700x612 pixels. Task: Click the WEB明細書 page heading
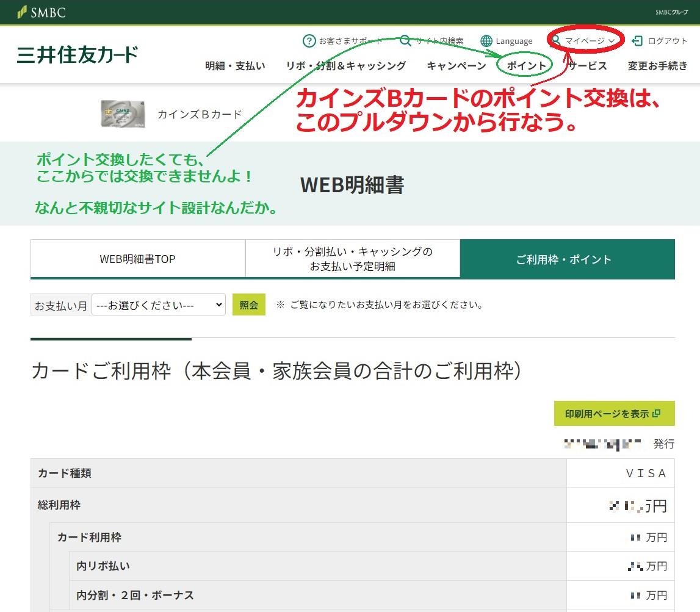coord(352,185)
